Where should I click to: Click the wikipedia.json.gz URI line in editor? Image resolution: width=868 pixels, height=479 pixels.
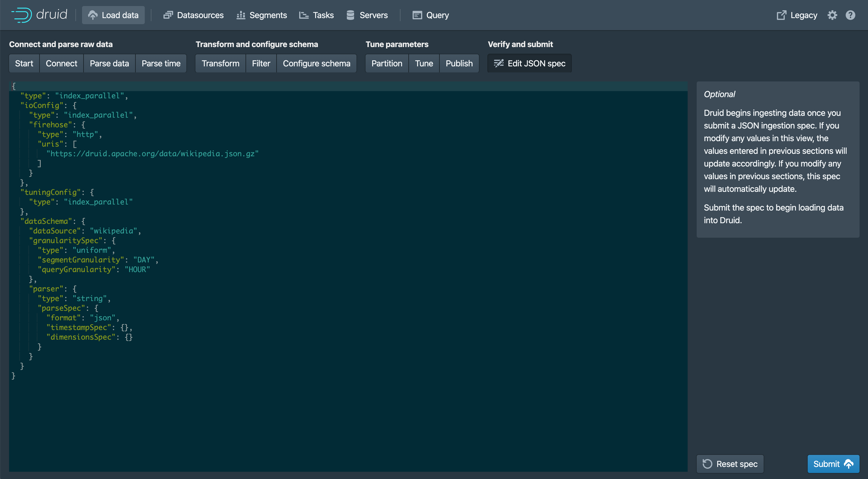point(152,154)
